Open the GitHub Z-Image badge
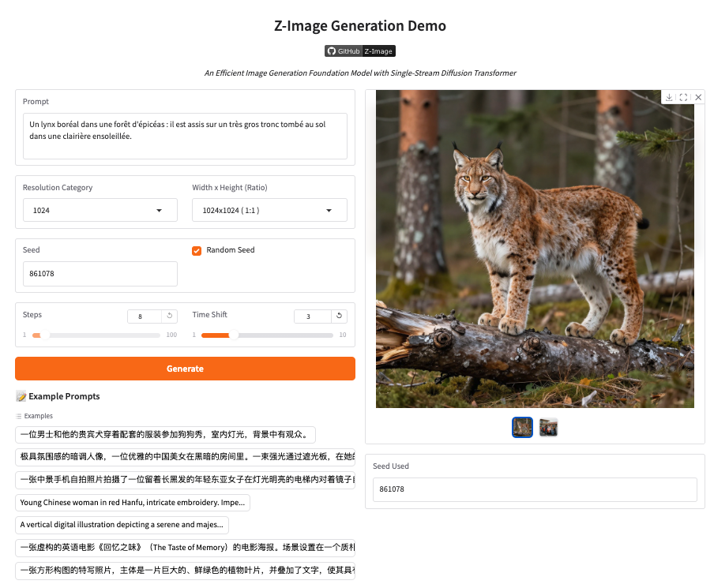 pyautogui.click(x=359, y=51)
